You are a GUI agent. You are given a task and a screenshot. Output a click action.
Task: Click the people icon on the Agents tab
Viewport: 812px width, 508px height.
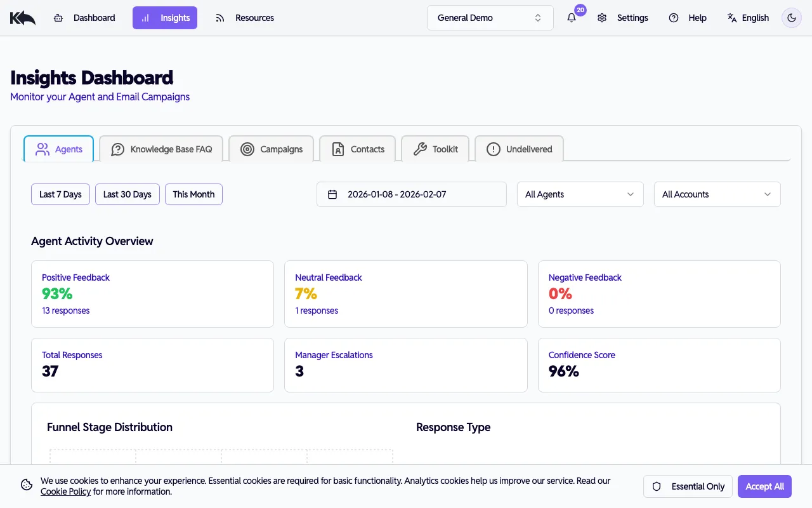(42, 149)
